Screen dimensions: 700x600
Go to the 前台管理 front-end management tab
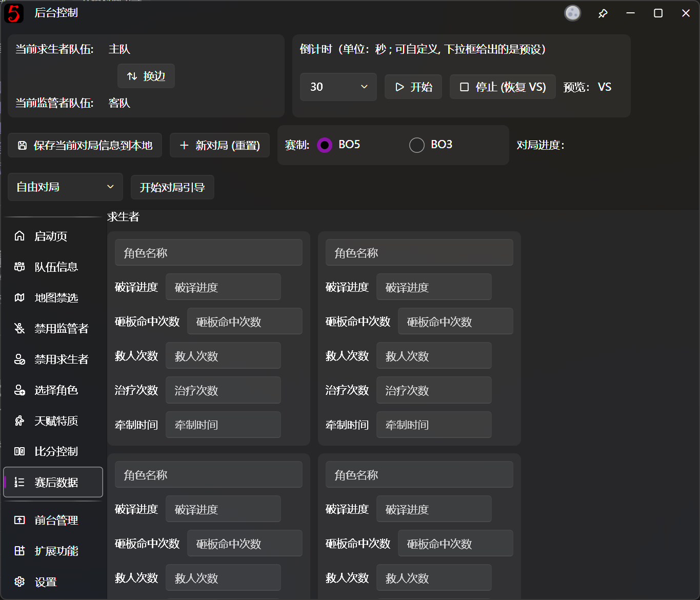[x=19, y=520]
